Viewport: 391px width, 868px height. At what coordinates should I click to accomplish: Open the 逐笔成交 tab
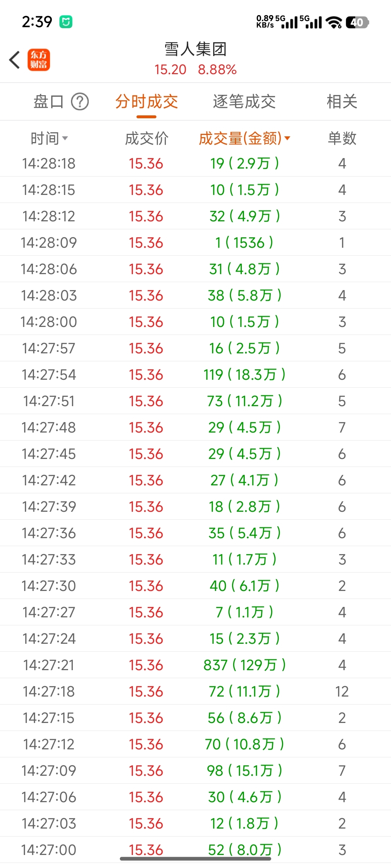coord(244,102)
